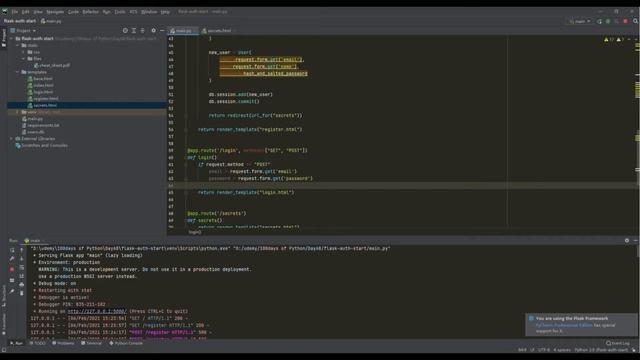The width and height of the screenshot is (640, 360).
Task: Open the Run menu in menu bar
Action: pyautogui.click(x=107, y=12)
